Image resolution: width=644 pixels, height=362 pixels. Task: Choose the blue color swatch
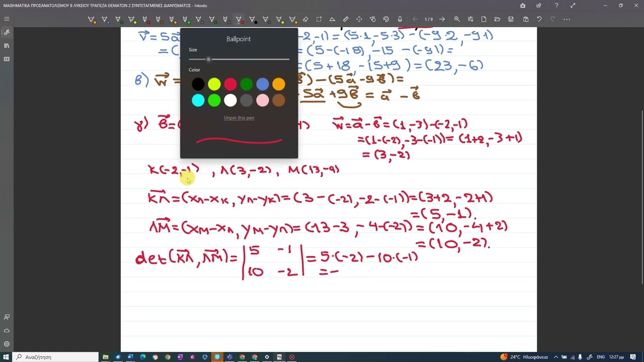tap(263, 84)
